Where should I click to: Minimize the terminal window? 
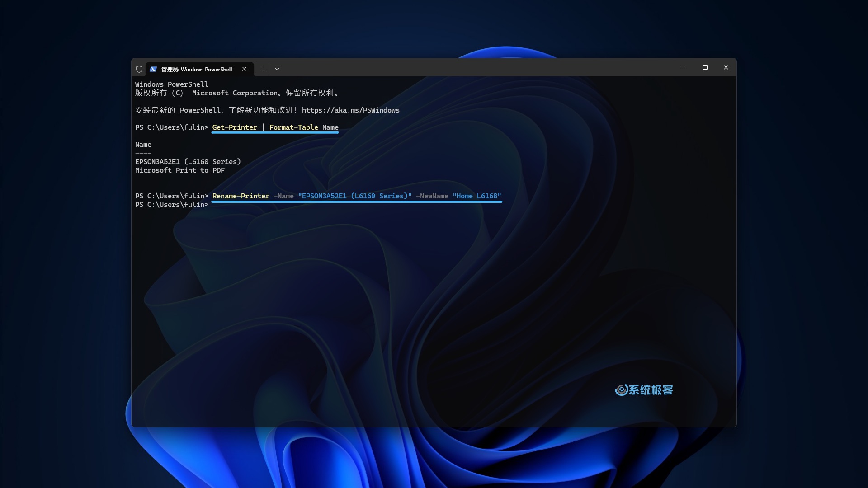point(684,67)
